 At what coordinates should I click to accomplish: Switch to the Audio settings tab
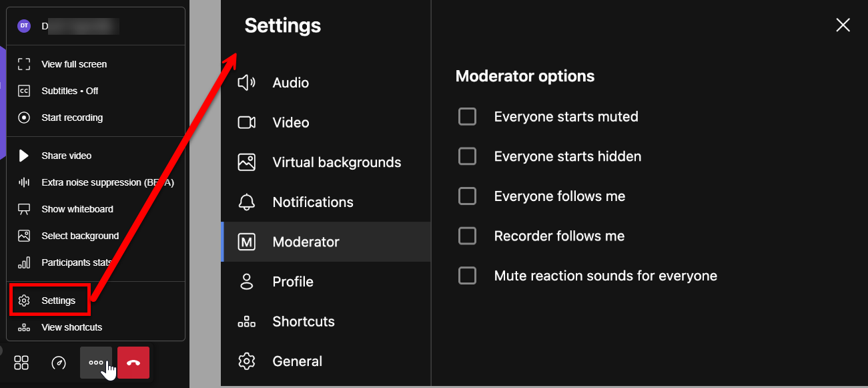point(290,83)
